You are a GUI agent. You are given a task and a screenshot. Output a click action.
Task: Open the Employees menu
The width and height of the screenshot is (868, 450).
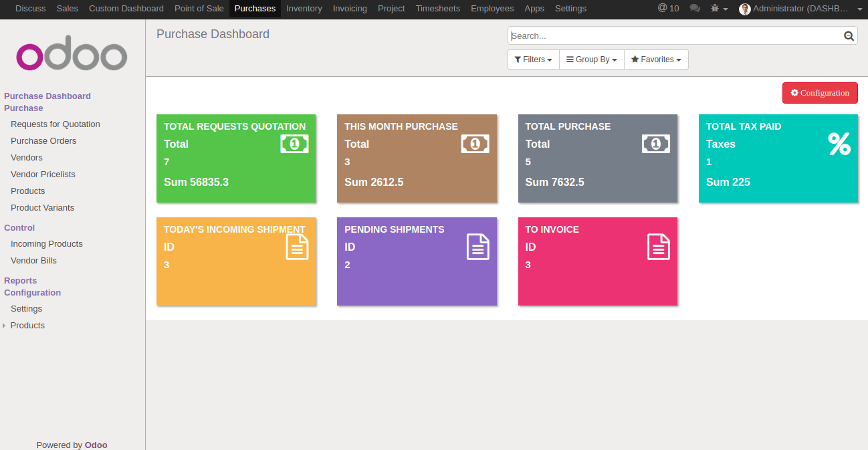pos(492,9)
